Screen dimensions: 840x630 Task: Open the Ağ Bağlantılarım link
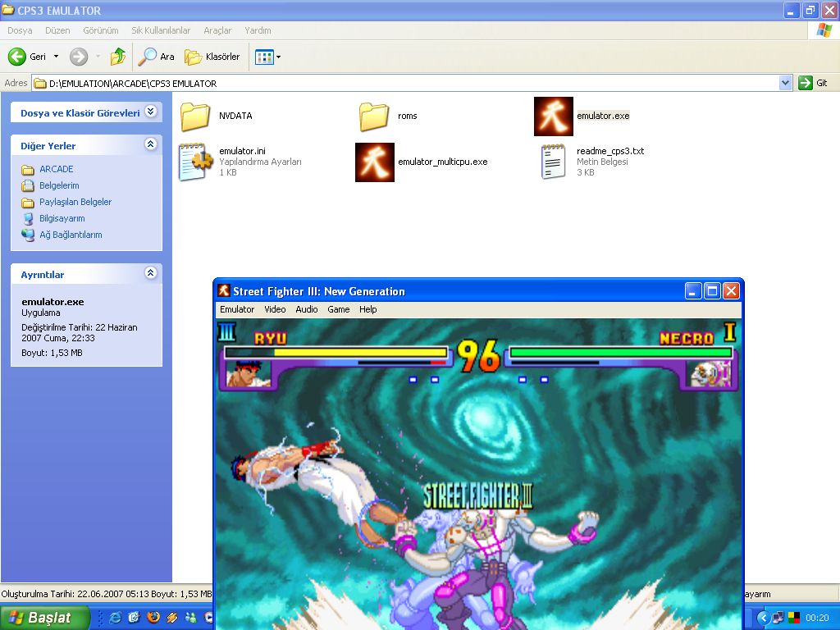click(x=71, y=235)
